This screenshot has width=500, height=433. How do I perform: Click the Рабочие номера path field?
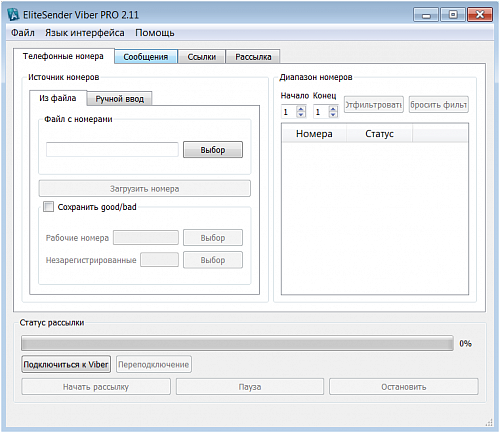146,238
